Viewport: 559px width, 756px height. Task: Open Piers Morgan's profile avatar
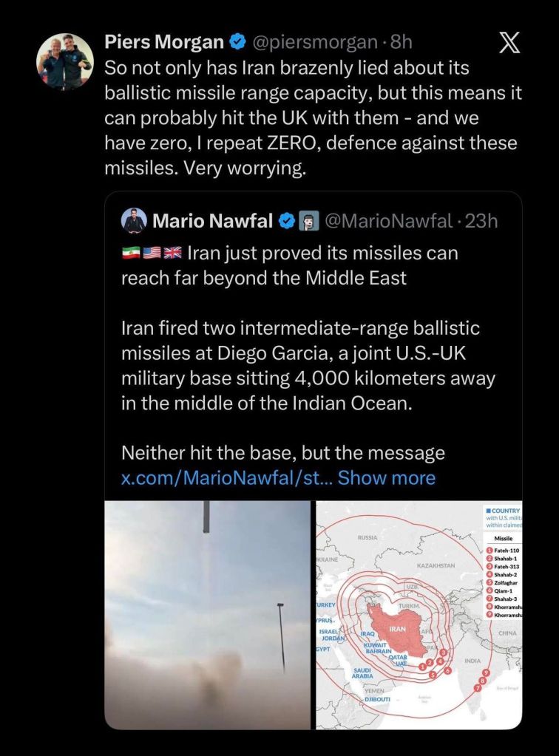(x=65, y=62)
